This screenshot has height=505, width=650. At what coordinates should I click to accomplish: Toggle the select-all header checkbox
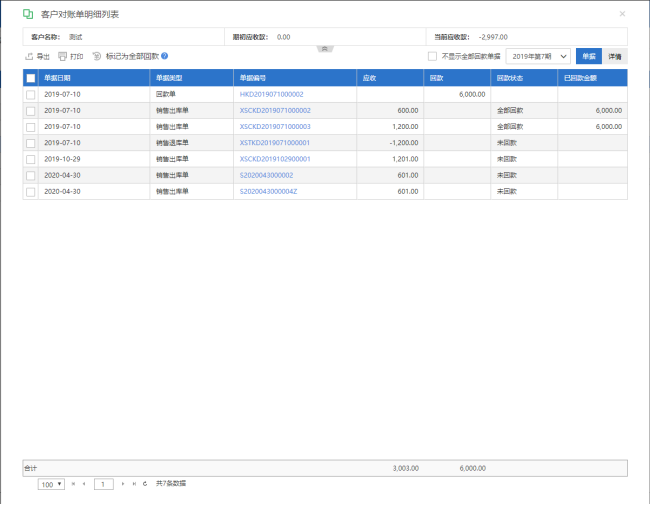[x=31, y=78]
